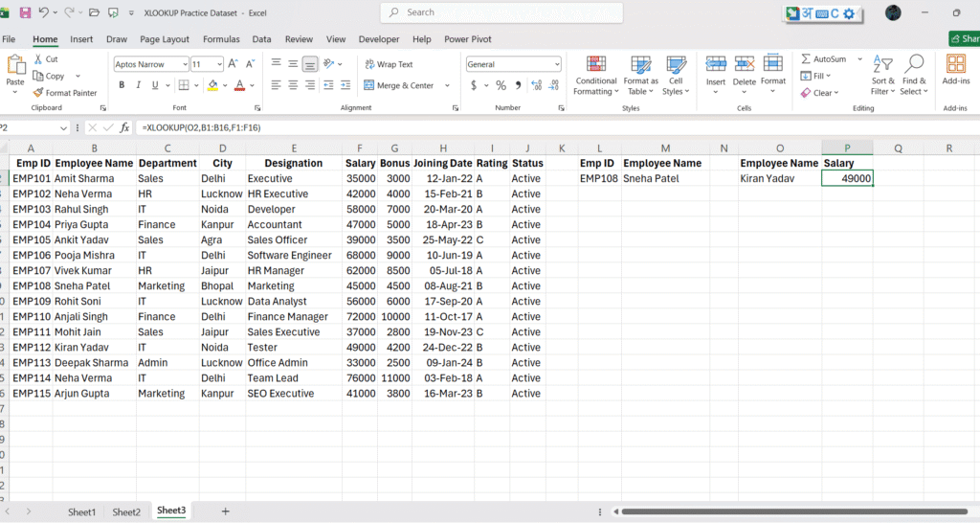Apply Accounting dollar format
980x523 pixels.
click(474, 85)
